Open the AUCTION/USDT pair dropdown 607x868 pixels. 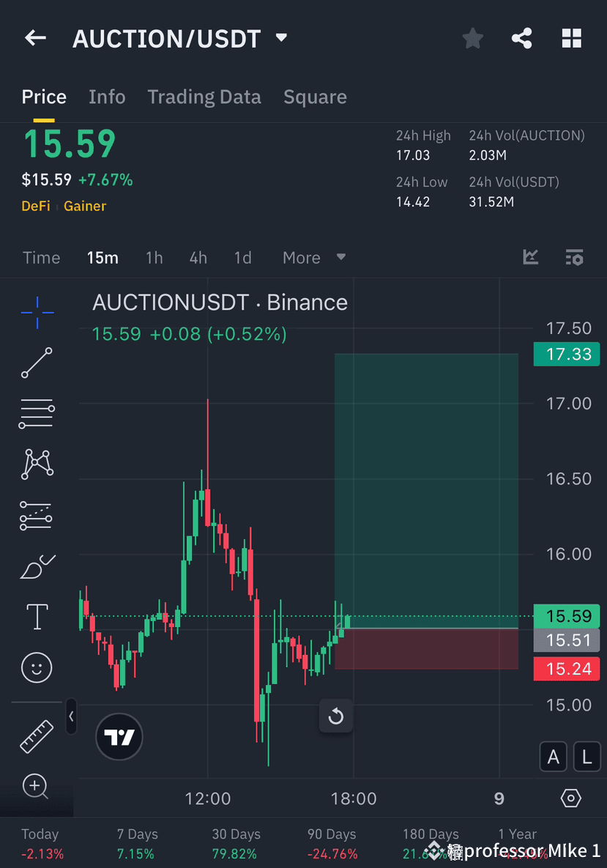click(x=280, y=38)
